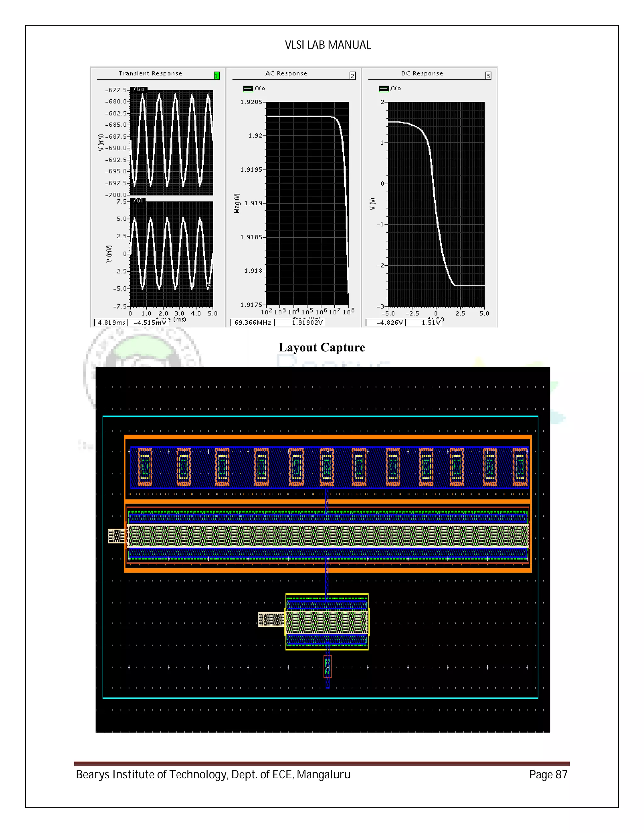This screenshot has height=833, width=644.
Task: Select the green subwindow 1 indicator
Action: 217,75
